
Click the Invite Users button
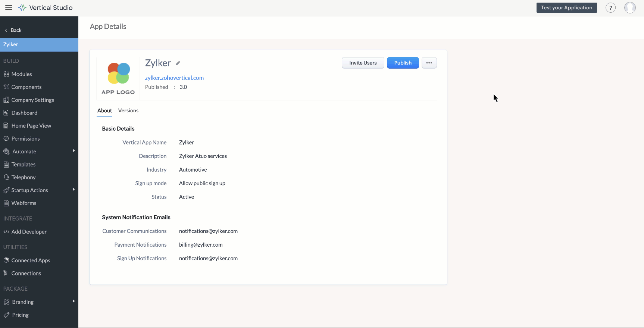click(x=363, y=63)
